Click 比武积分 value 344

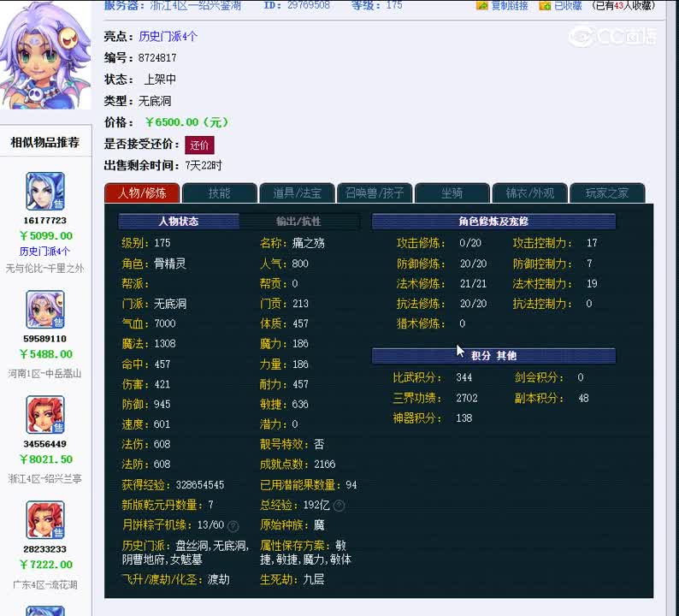click(x=463, y=378)
